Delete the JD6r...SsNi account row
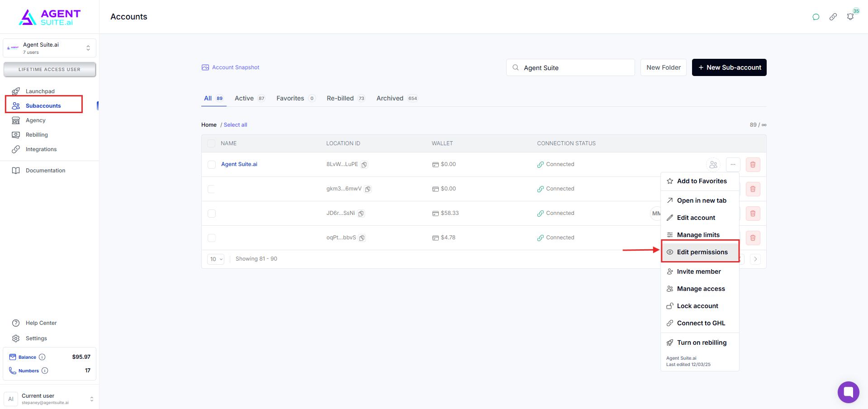868x409 pixels. coord(753,214)
